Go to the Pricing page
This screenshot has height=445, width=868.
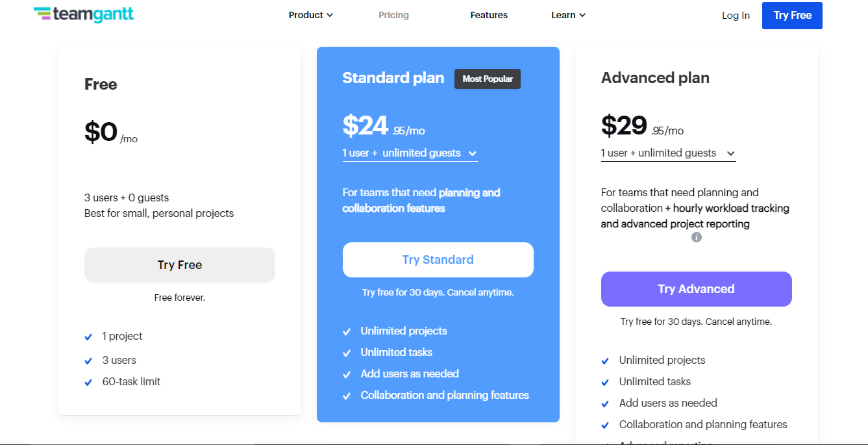point(393,15)
